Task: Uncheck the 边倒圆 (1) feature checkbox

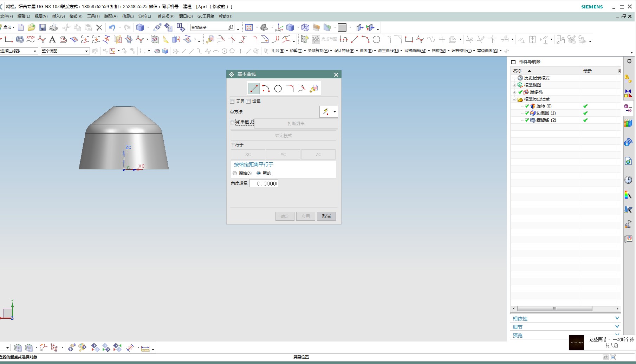Action: (x=527, y=113)
